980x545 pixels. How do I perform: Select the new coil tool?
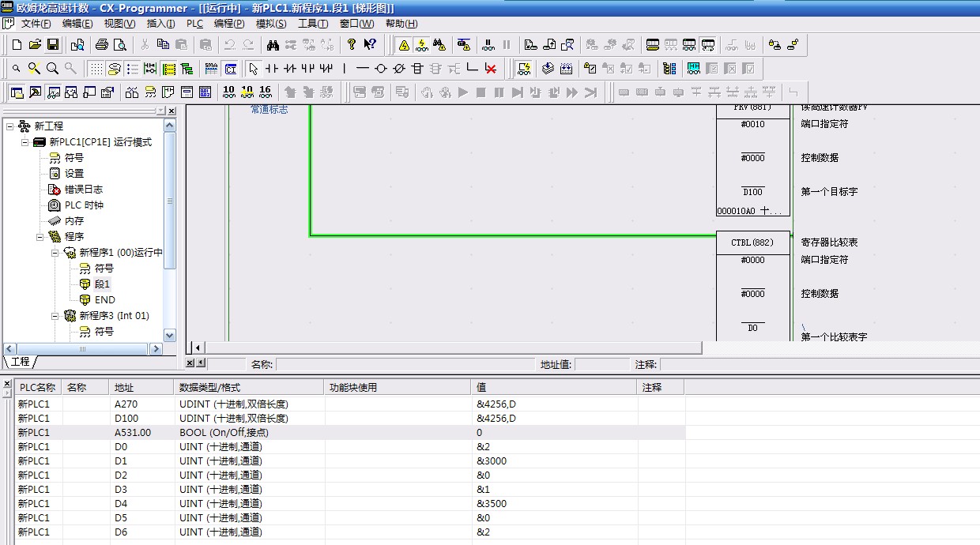pos(381,69)
